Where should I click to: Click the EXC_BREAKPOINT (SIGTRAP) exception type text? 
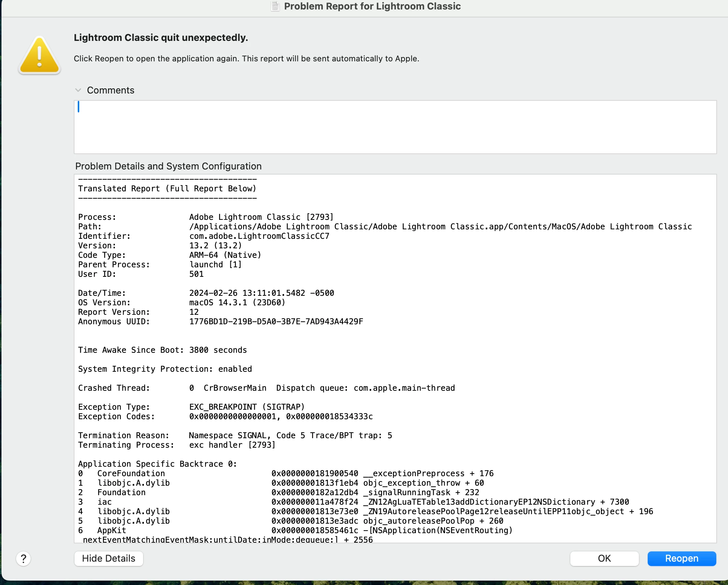point(247,407)
